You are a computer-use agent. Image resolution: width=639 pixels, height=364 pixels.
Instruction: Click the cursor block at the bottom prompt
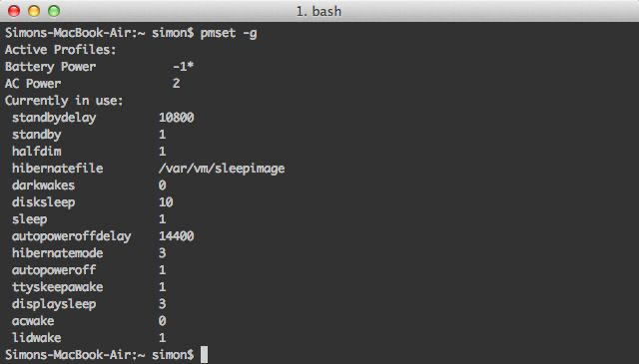pos(204,355)
